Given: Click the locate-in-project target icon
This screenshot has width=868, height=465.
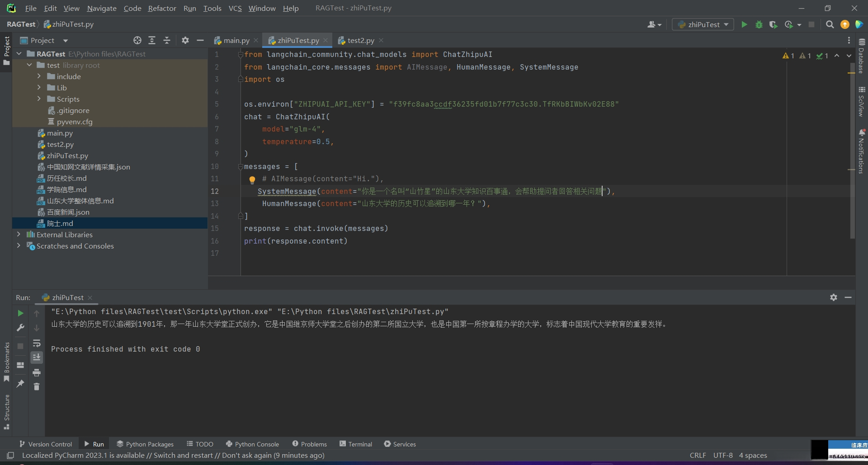Looking at the screenshot, I should point(137,41).
